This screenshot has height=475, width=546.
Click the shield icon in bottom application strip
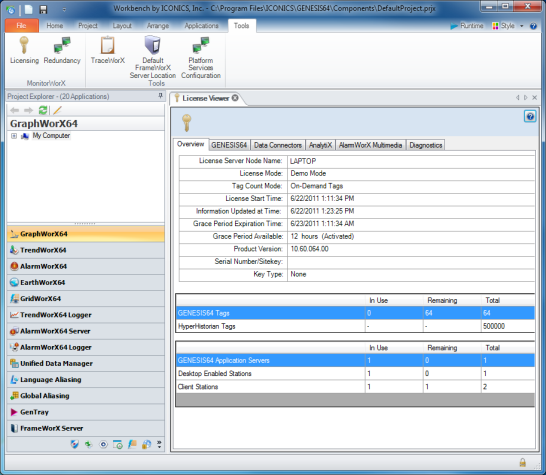pyautogui.click(x=75, y=444)
